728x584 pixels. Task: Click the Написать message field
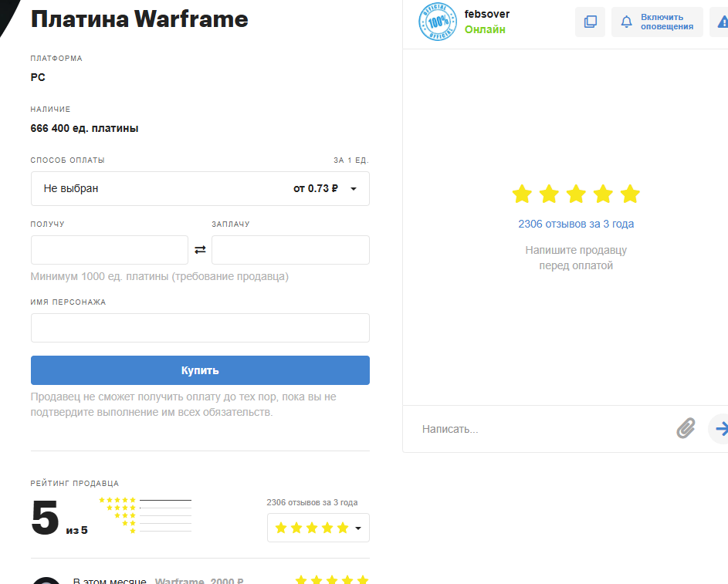(543, 429)
